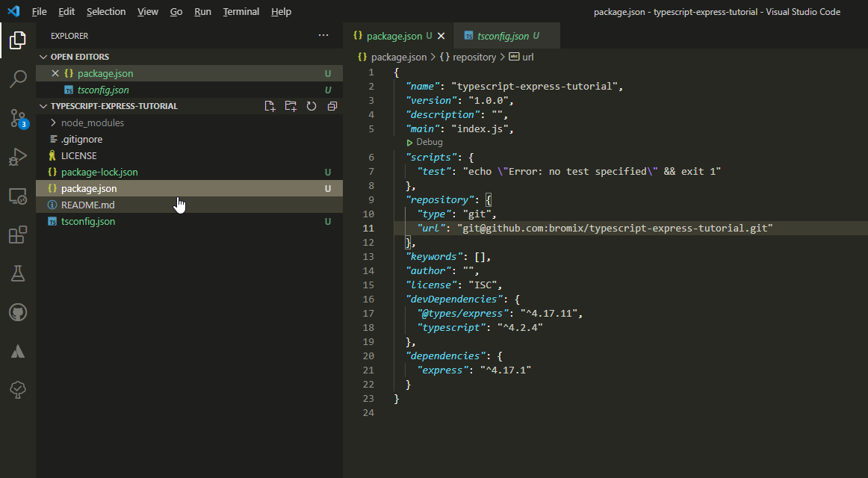Click the "keywords" key on line 13
This screenshot has height=478, width=868.
(x=435, y=257)
